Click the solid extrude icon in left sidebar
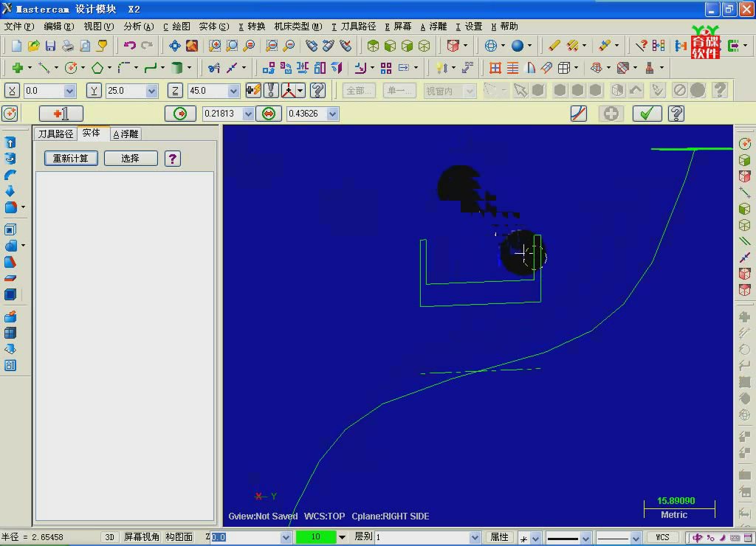The height and width of the screenshot is (546, 756). coord(10,142)
